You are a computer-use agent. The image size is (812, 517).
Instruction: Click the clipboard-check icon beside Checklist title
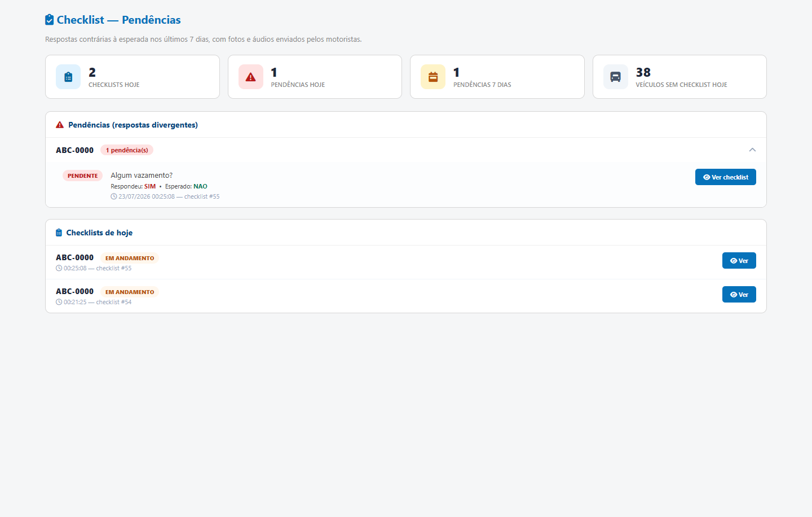tap(50, 20)
